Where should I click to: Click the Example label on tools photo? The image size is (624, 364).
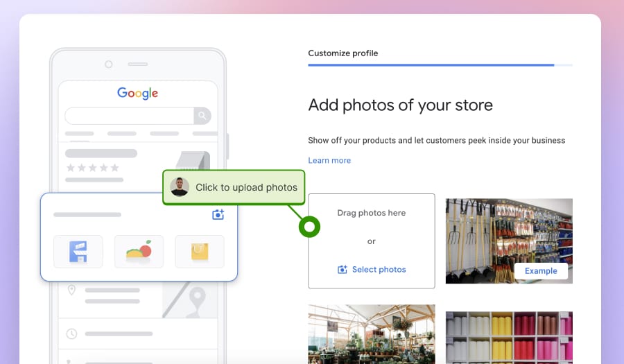pyautogui.click(x=541, y=271)
